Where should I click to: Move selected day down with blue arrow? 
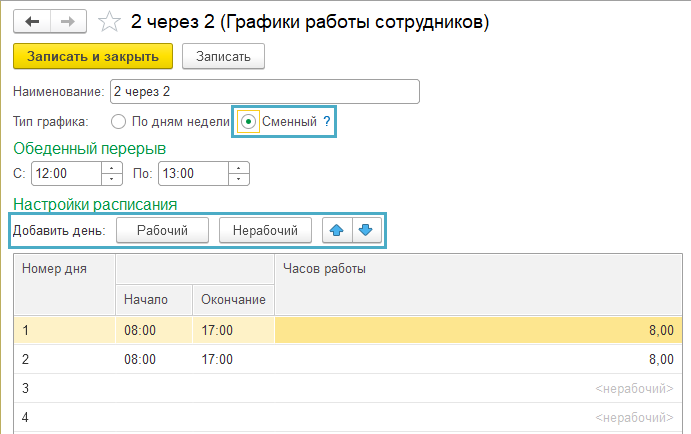click(x=366, y=230)
